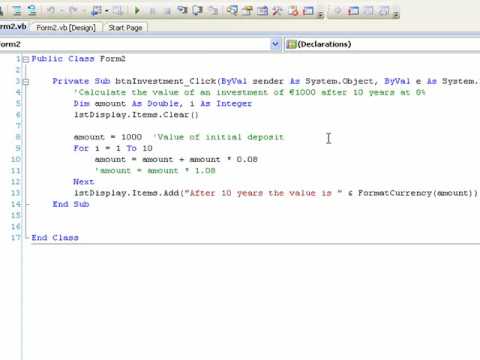Collapse the Public Class Form2 outline node
The height and width of the screenshot is (360, 480).
(26, 59)
